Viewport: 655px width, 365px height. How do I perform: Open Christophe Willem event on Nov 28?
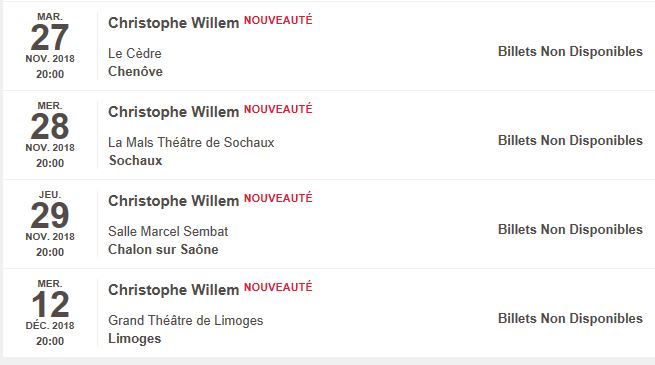coord(173,112)
